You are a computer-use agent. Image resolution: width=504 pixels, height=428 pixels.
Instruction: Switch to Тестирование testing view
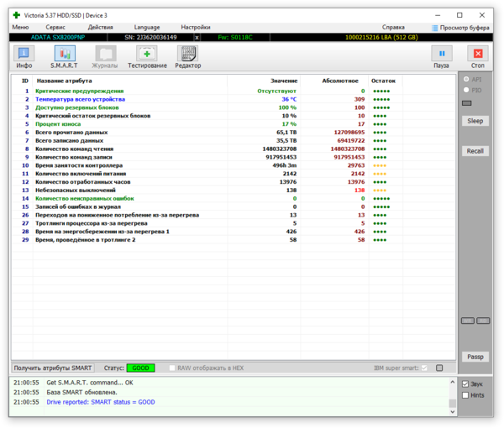[147, 57]
